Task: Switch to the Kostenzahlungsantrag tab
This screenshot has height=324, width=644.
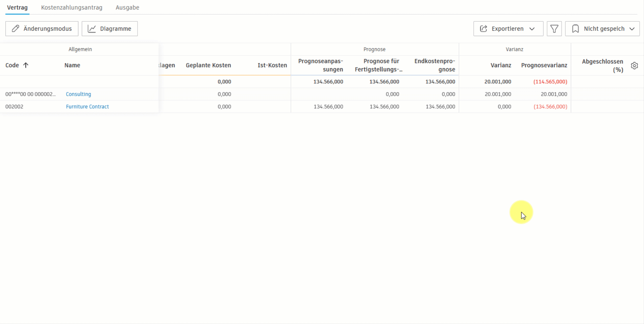Action: click(x=72, y=7)
